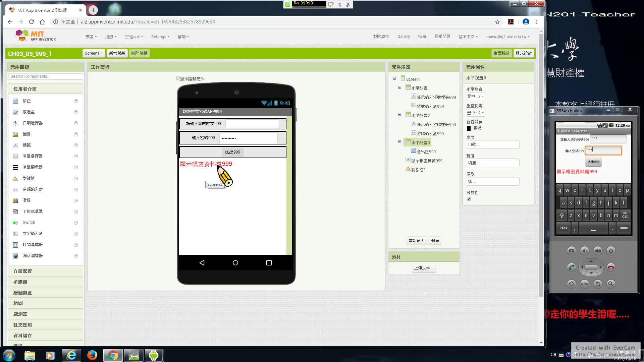Screen dimensions: 644x362
Task: Expand the 多媒體 palette section
Action: [46, 282]
